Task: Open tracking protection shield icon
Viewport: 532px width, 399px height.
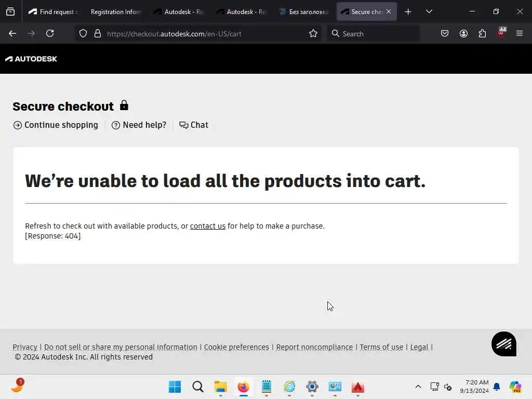Action: coord(83,33)
